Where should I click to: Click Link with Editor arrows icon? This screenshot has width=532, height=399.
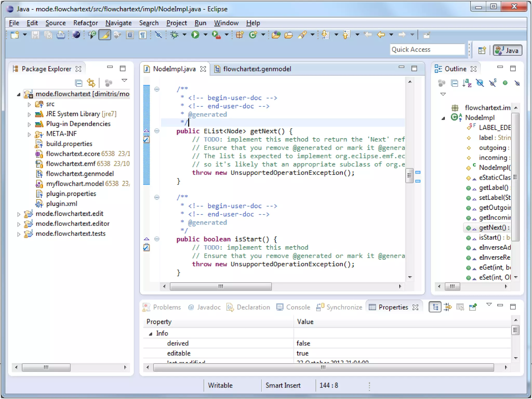point(91,83)
